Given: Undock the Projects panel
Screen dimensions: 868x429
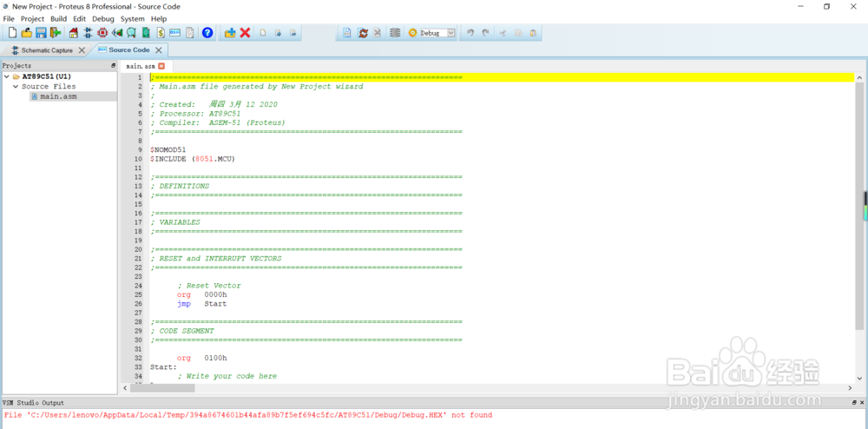Looking at the screenshot, I should tap(114, 66).
